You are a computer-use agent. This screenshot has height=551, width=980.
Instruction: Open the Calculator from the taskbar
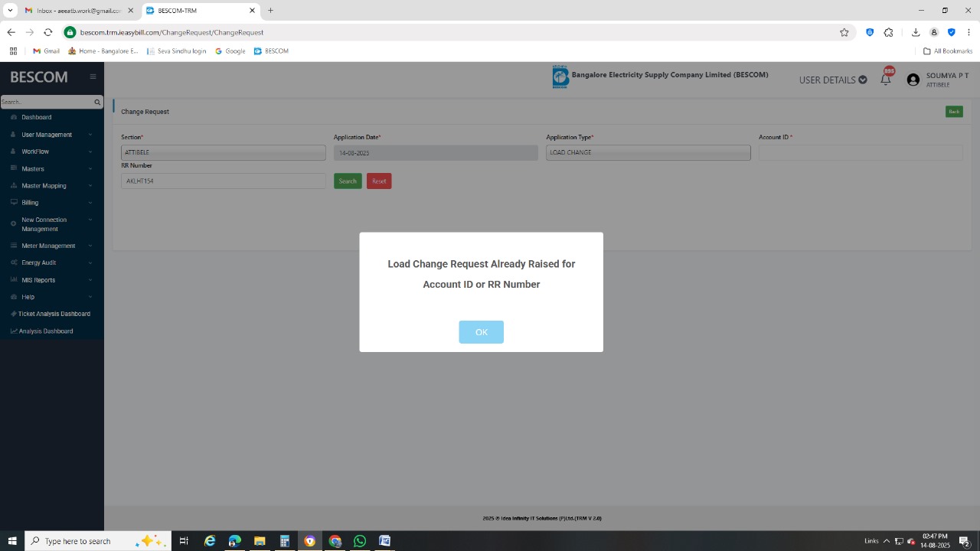coord(285,541)
